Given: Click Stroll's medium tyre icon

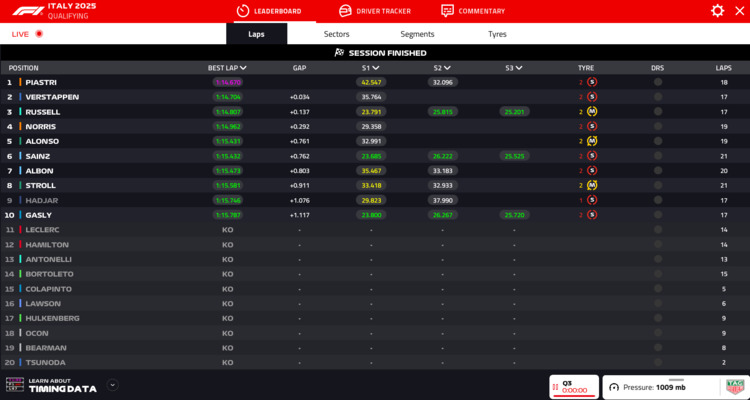Looking at the screenshot, I should (592, 185).
